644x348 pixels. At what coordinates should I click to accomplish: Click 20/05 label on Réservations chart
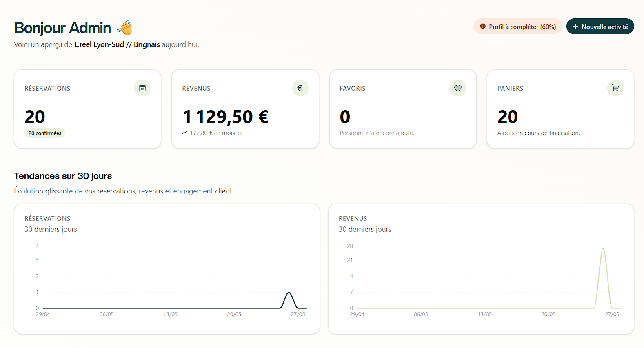coord(234,314)
